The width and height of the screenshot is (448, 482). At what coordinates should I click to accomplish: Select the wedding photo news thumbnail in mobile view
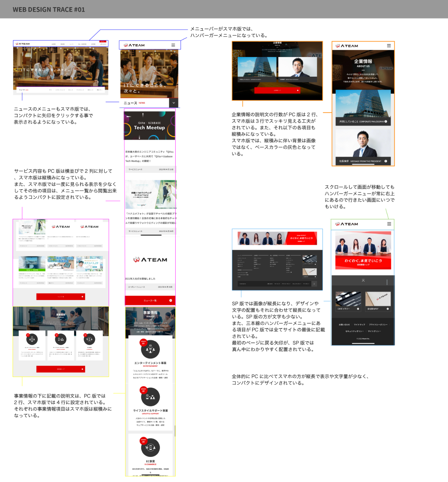tap(151, 195)
